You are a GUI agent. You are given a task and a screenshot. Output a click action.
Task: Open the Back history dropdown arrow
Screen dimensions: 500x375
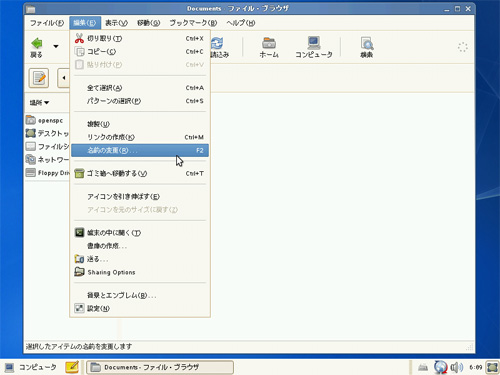point(56,46)
